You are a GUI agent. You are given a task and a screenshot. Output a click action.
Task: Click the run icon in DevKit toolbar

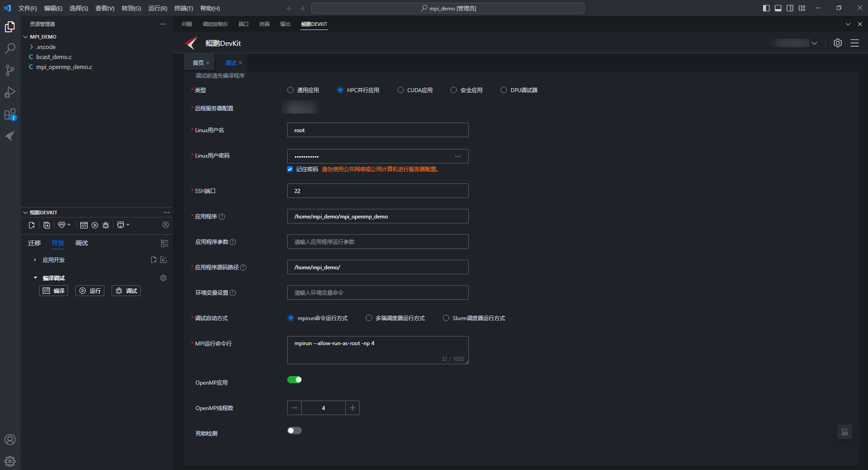(95, 225)
